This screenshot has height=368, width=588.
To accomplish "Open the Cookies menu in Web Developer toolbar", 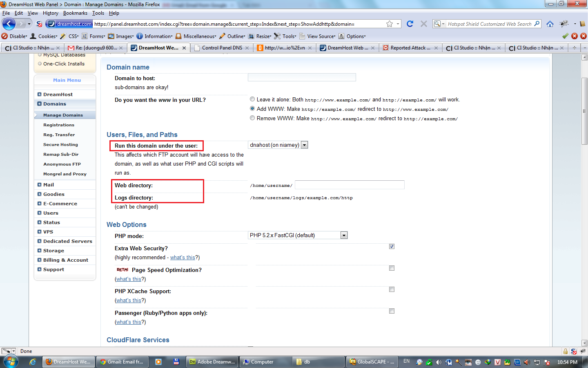I will (x=44, y=36).
